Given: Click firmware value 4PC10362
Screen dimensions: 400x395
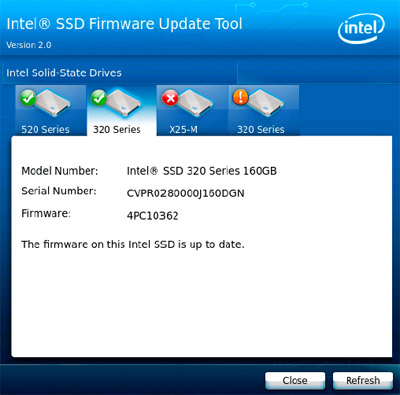Looking at the screenshot, I should 153,216.
